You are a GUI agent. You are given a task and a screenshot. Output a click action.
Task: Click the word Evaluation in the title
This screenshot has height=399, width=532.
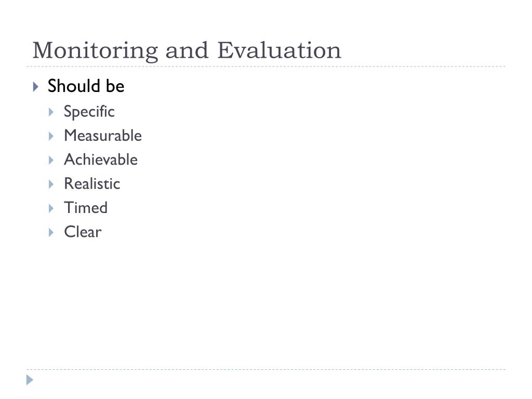click(x=279, y=50)
